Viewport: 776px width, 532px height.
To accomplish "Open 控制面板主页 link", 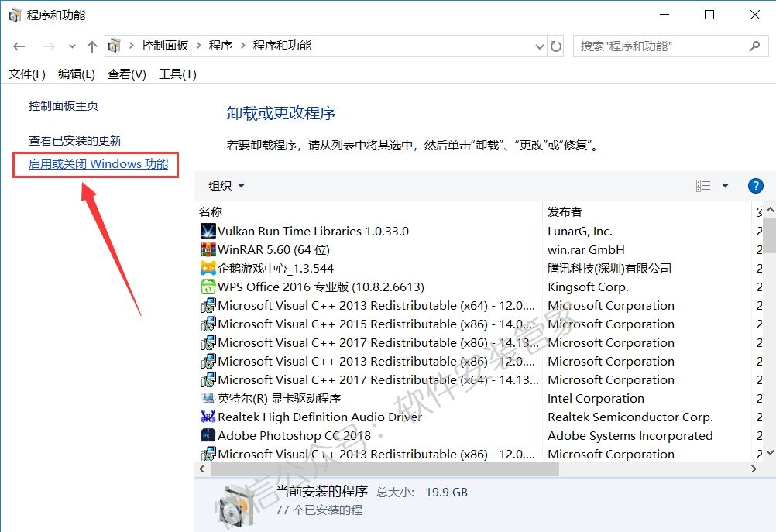I will point(64,105).
